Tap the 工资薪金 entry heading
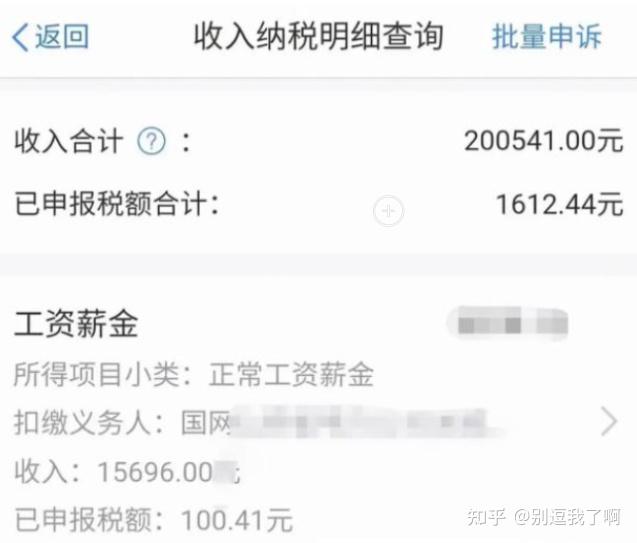Screen dimensions: 637x543 pos(76,324)
